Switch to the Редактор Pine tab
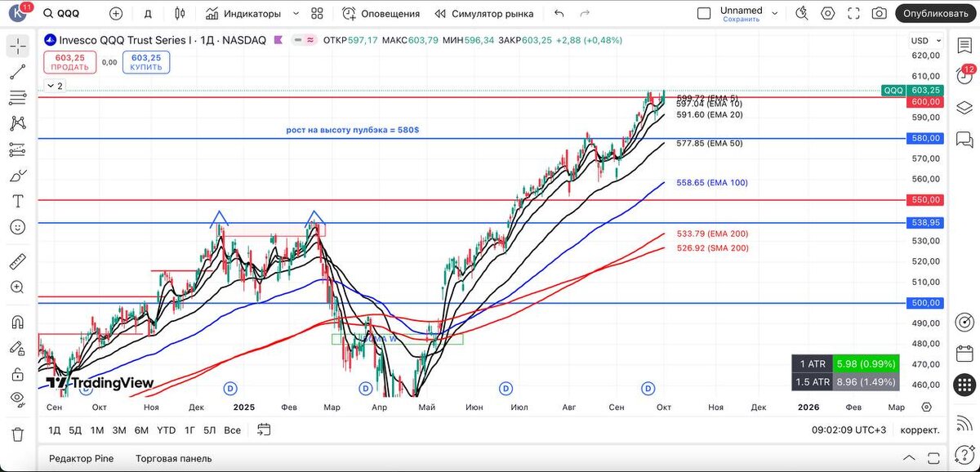The height and width of the screenshot is (472, 980). coord(82,458)
